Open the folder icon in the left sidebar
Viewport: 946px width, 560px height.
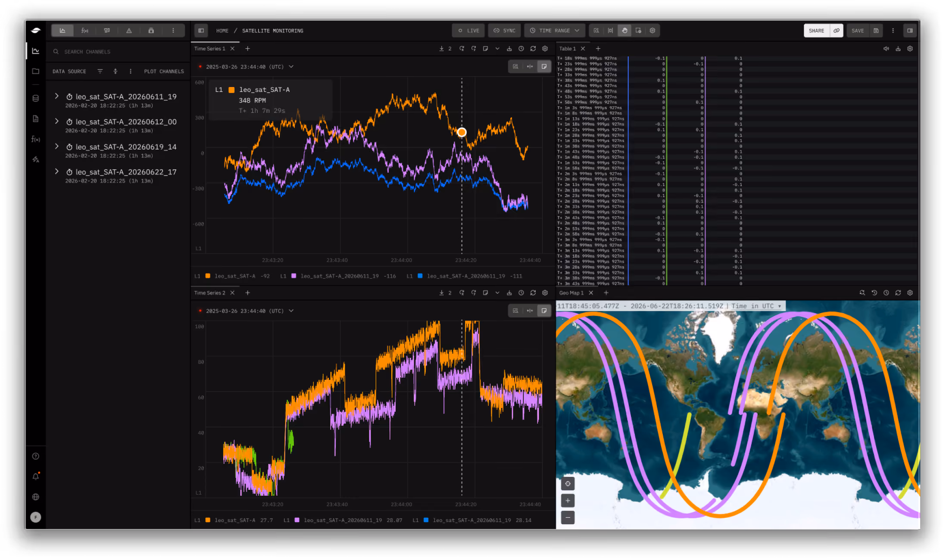36,71
